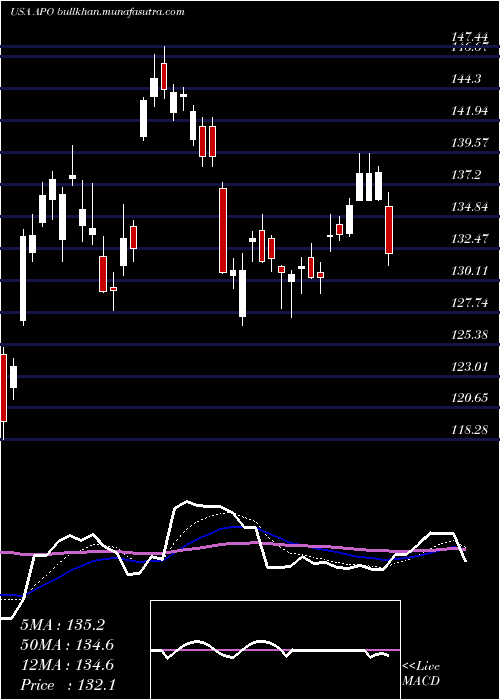Click the bullkhan.munafasutra.com watermark text

click(x=123, y=12)
